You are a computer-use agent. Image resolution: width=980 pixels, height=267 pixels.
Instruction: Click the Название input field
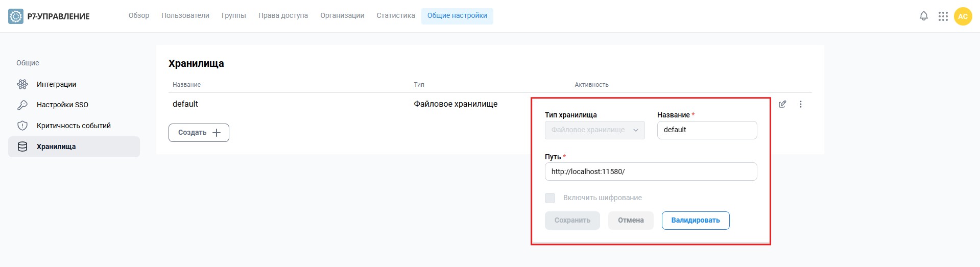pos(707,130)
